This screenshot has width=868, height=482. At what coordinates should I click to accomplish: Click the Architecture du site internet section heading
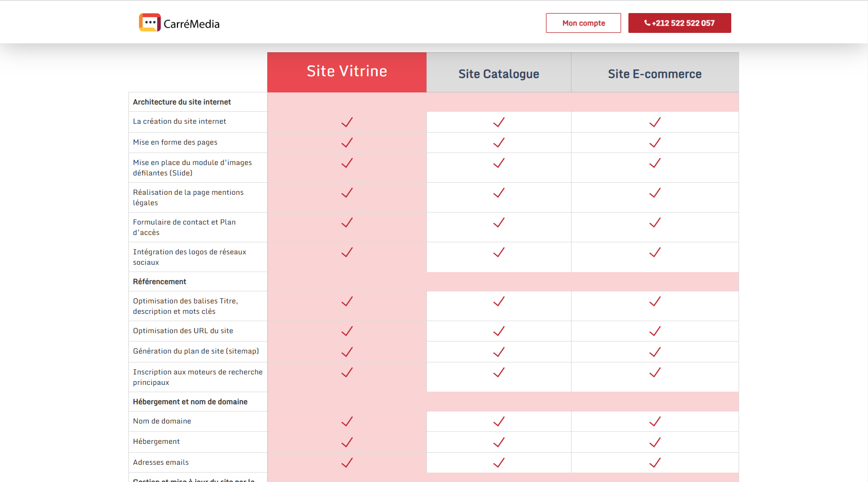click(182, 102)
